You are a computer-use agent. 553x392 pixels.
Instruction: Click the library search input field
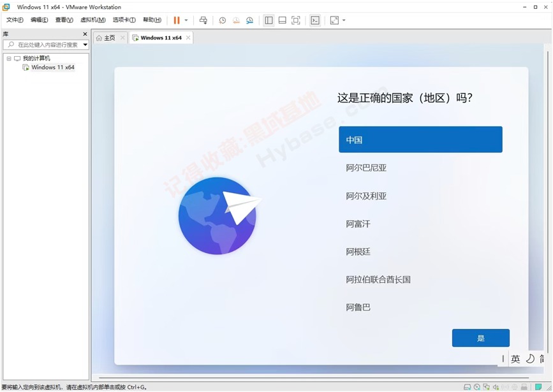46,45
